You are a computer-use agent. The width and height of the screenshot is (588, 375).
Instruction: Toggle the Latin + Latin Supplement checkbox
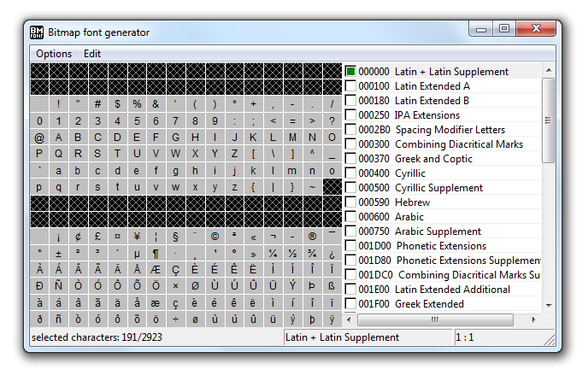pyautogui.click(x=350, y=71)
